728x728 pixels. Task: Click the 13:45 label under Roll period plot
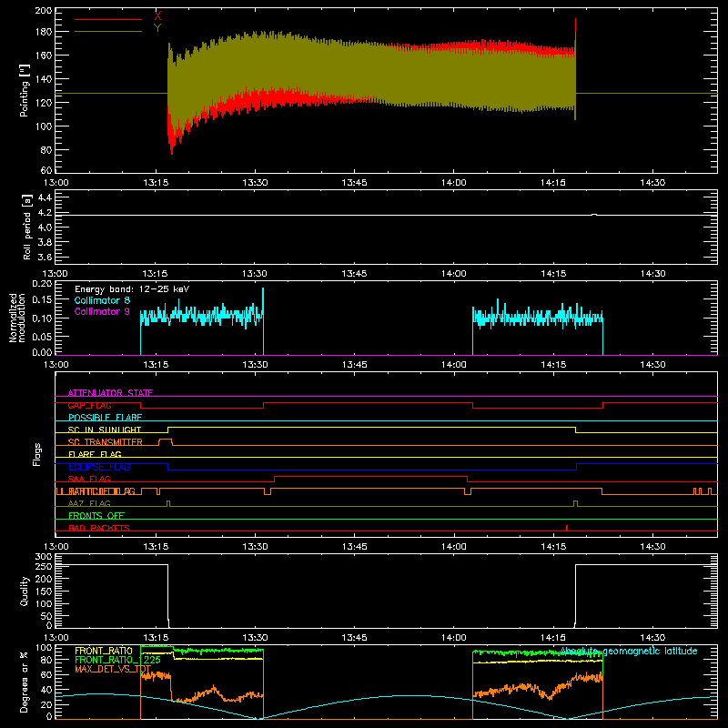click(x=354, y=274)
